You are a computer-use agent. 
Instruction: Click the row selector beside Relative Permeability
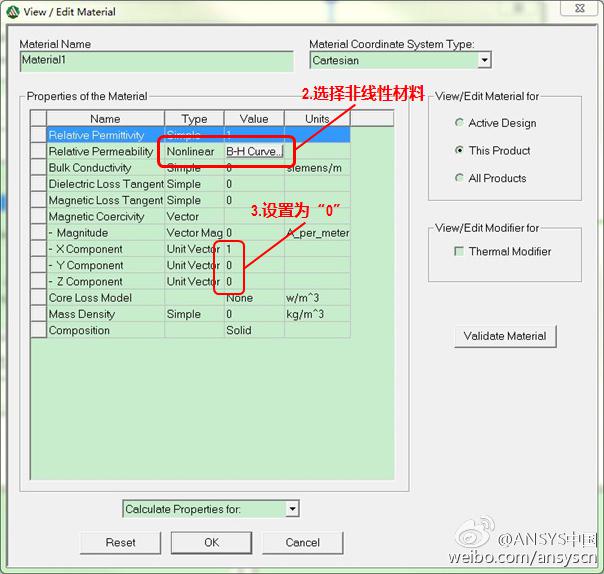[39, 151]
